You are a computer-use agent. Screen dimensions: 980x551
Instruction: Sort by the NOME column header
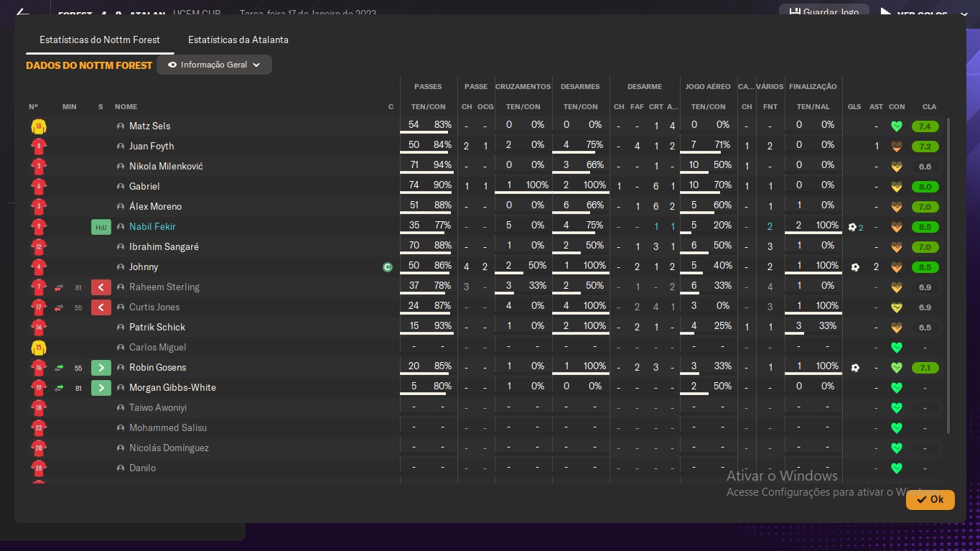126,107
